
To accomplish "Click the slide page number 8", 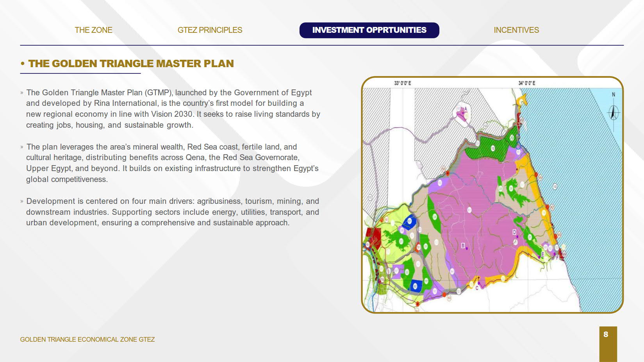I will coord(606,334).
